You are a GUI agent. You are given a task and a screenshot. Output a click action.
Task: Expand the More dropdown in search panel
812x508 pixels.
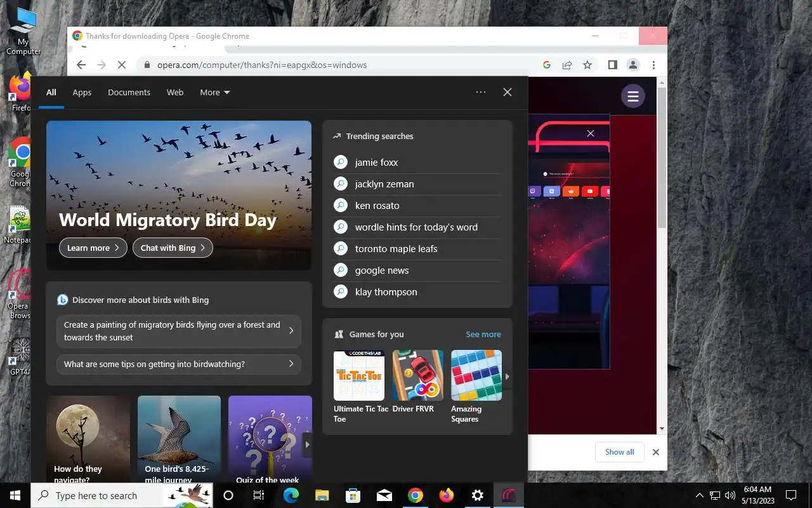[x=214, y=93]
